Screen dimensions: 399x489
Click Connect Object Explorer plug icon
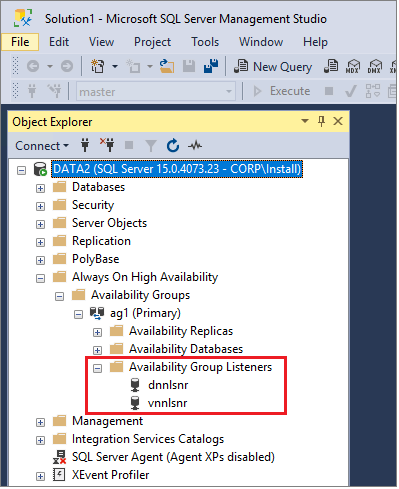85,145
